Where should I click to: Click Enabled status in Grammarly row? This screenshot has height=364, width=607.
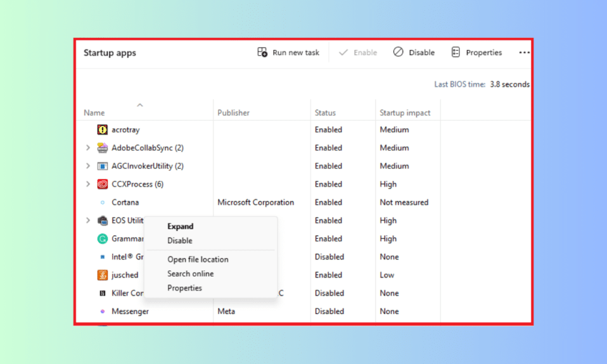328,239
